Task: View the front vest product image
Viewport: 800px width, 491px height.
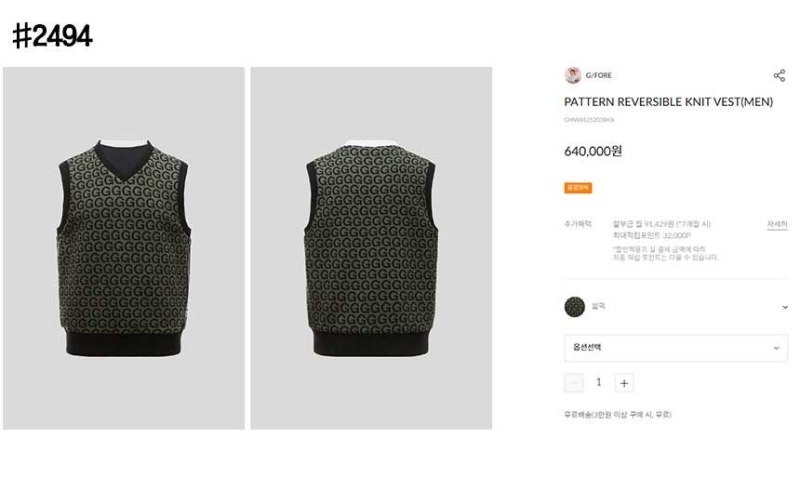Action: point(124,248)
